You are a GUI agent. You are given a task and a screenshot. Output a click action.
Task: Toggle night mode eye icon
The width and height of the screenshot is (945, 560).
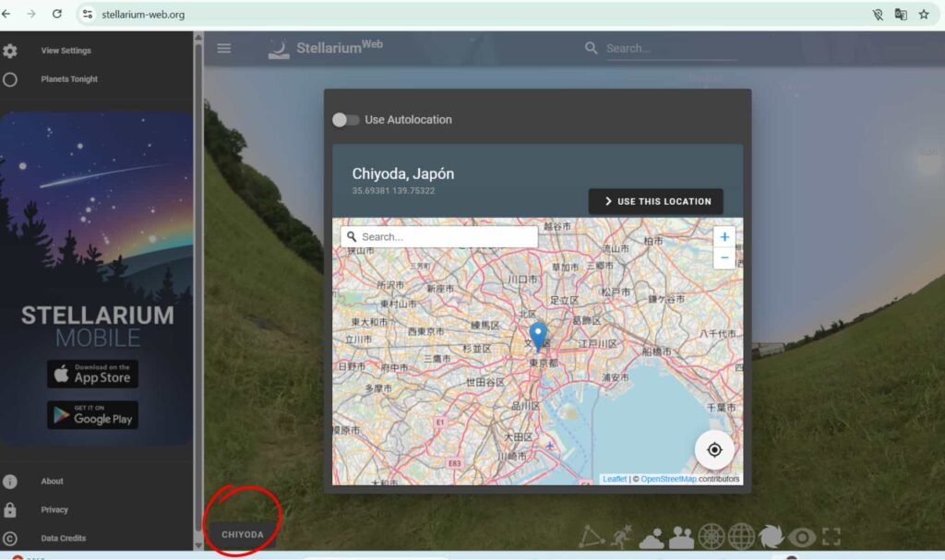tap(802, 537)
